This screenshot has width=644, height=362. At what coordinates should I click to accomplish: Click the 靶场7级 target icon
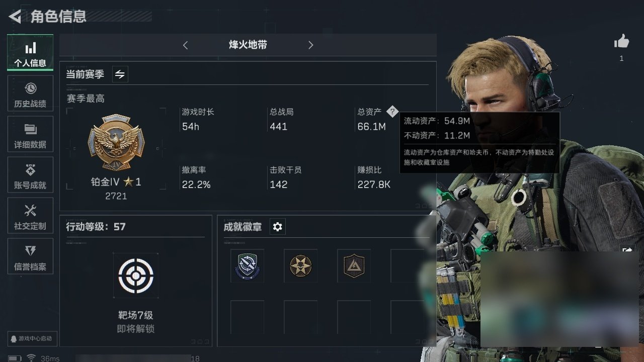click(x=136, y=276)
